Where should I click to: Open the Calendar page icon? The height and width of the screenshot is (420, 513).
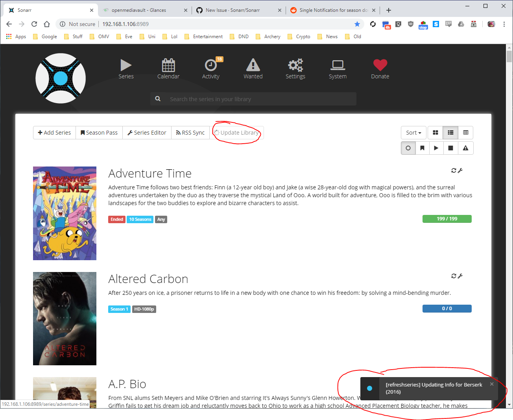pyautogui.click(x=168, y=66)
